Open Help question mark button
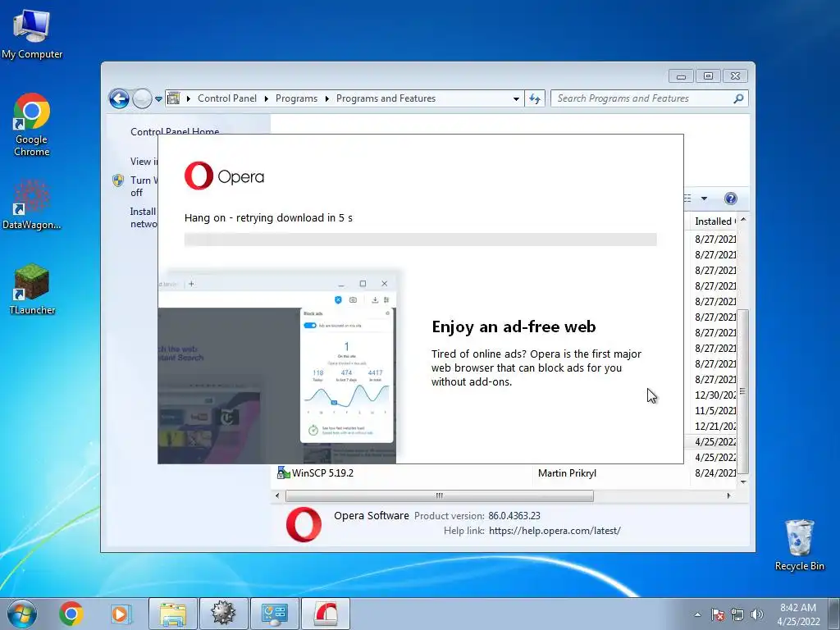This screenshot has height=630, width=840. [730, 199]
